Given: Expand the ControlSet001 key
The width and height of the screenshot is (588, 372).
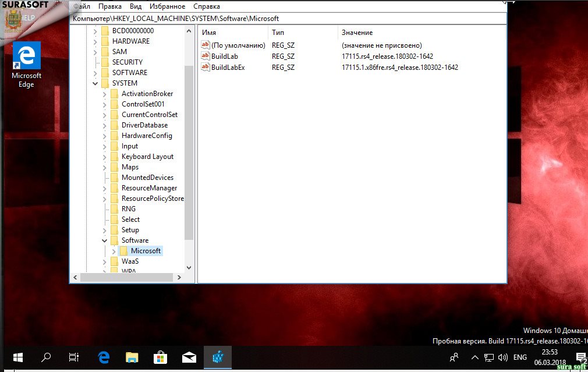Looking at the screenshot, I should click(x=105, y=104).
